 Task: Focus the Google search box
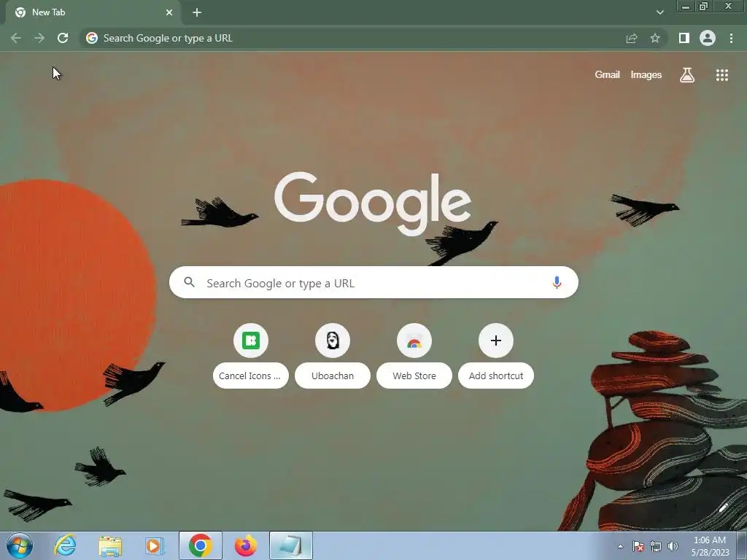pos(373,282)
